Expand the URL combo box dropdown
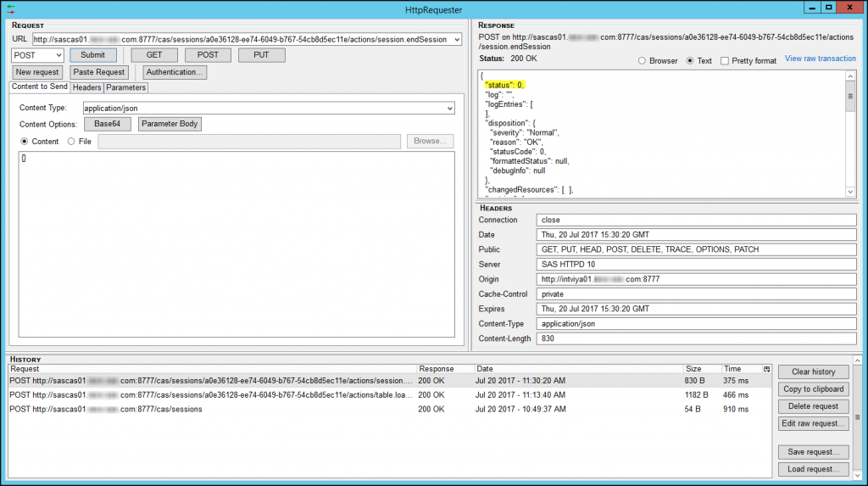The image size is (868, 486). click(457, 40)
